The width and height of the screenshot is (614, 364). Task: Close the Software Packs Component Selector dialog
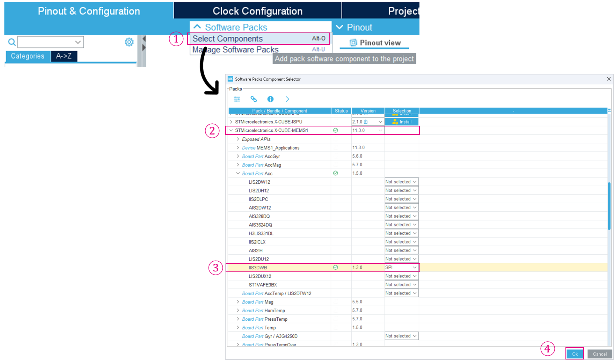[x=609, y=79]
